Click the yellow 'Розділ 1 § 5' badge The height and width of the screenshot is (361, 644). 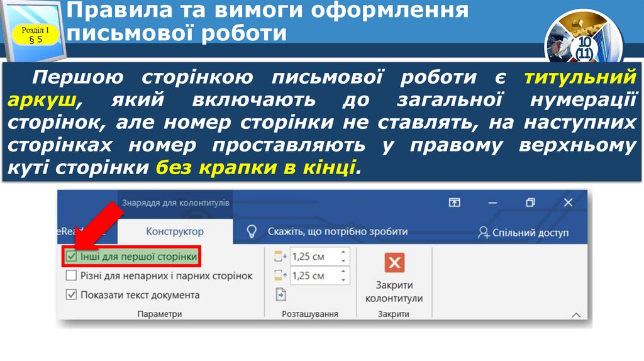coord(35,35)
